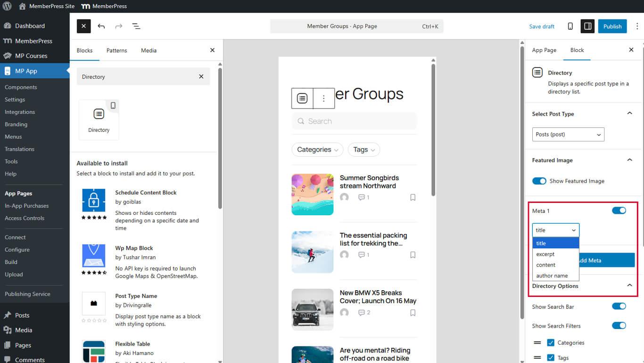This screenshot has height=363, width=644.
Task: Clear the Directory search field
Action: coord(201,76)
